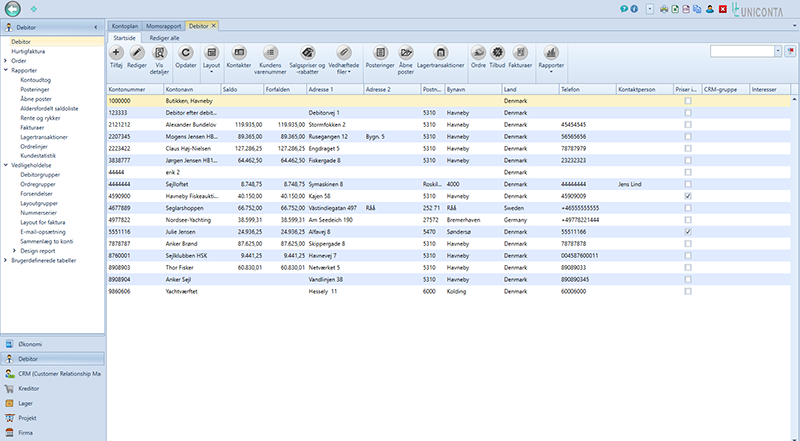Open Salgspriser og -rabatter icon
Viewport: 800px width, 441px height.
pos(307,53)
